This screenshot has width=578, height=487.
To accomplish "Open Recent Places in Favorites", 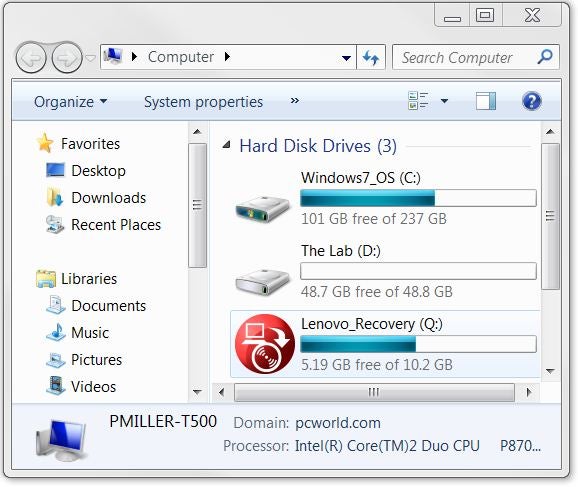I will [116, 225].
